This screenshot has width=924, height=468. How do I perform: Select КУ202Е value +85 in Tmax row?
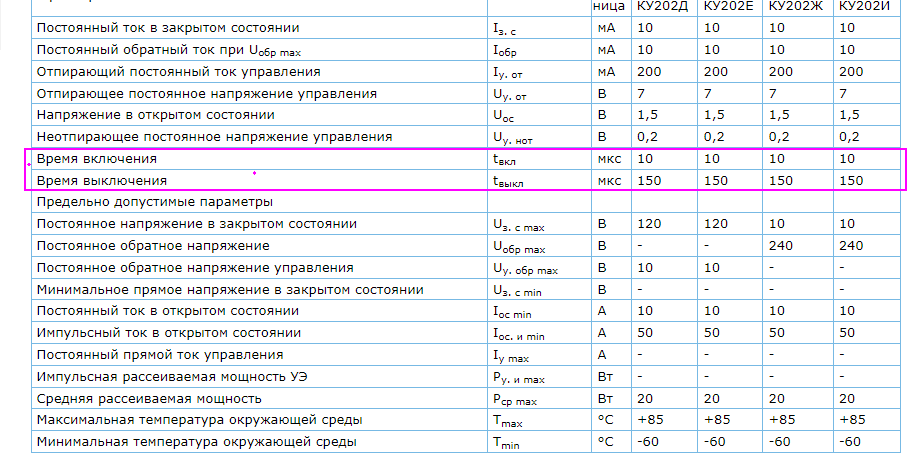click(x=717, y=420)
